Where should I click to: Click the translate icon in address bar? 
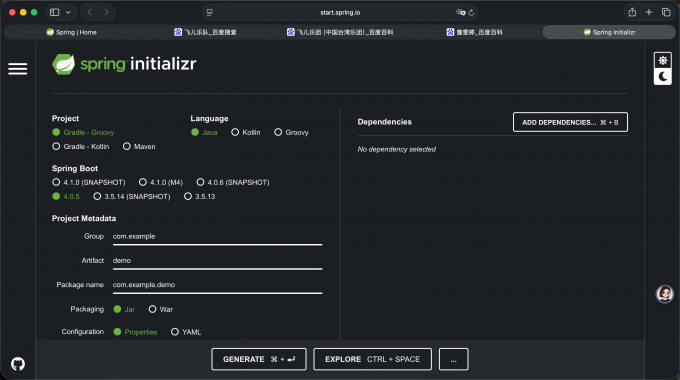point(461,13)
